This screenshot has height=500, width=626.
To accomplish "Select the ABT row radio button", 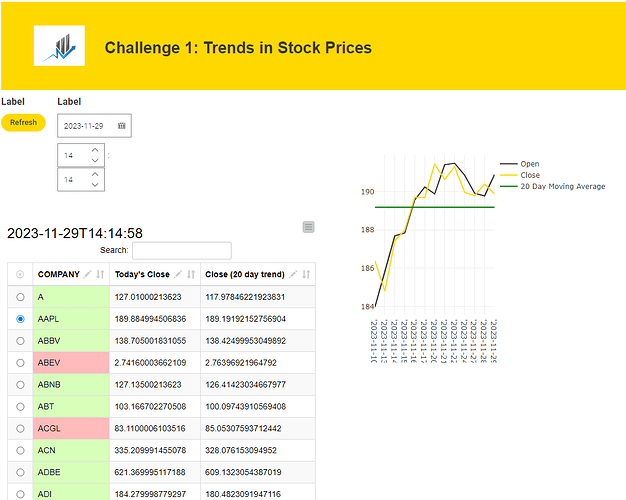I will [20, 407].
